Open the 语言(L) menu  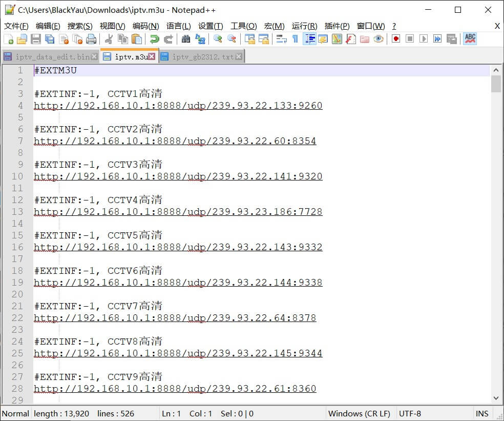coord(179,26)
